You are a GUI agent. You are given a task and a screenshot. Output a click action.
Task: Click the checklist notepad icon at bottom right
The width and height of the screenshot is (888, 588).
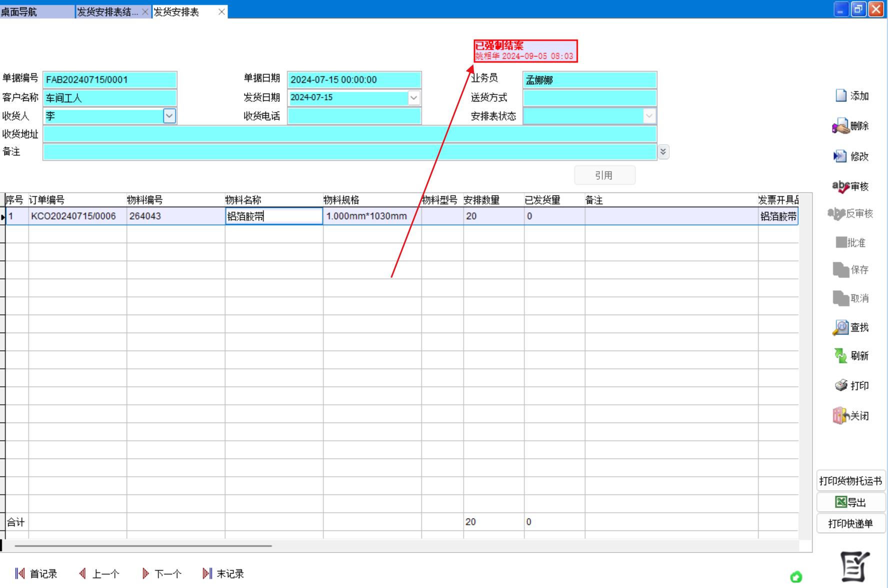click(854, 567)
